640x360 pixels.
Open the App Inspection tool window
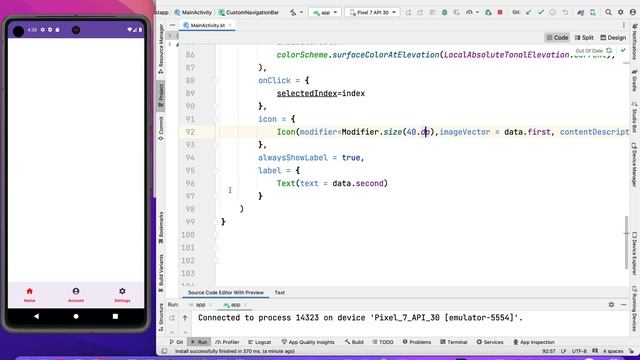tap(533, 342)
